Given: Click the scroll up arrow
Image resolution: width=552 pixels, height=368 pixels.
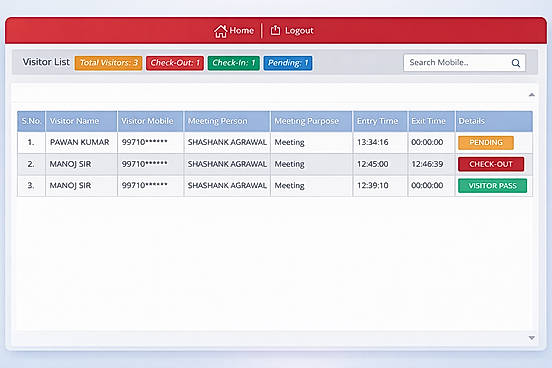Looking at the screenshot, I should (532, 95).
